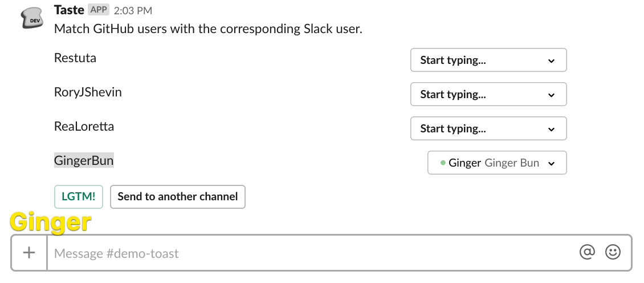Image resolution: width=644 pixels, height=283 pixels.
Task: Click the plus attachment icon
Action: click(29, 253)
